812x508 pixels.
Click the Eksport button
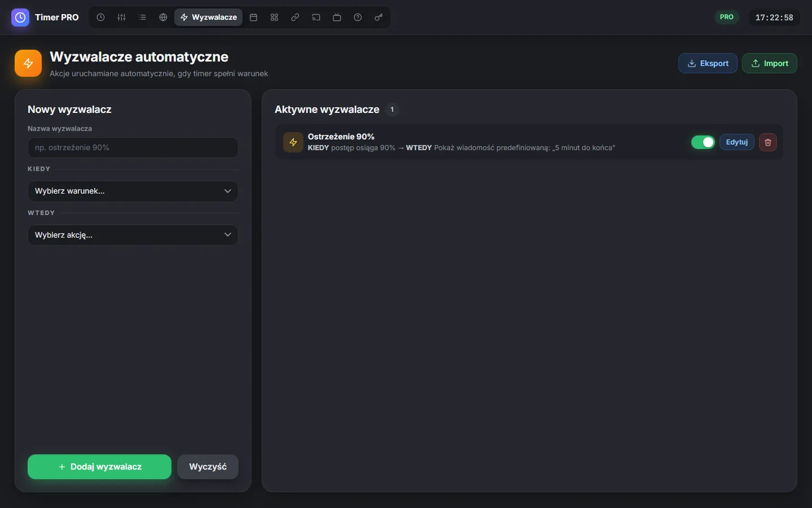coord(708,63)
